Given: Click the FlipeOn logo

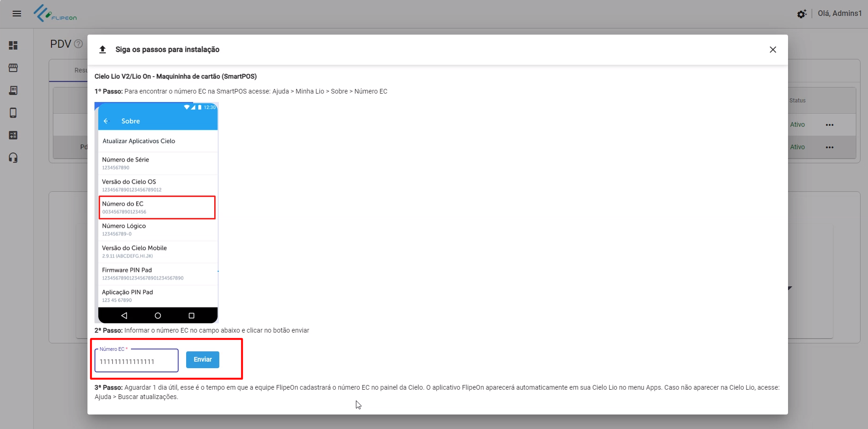Looking at the screenshot, I should pyautogui.click(x=55, y=14).
